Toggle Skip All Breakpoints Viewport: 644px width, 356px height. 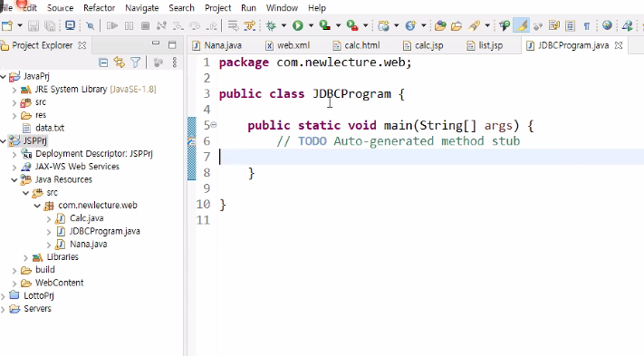(x=90, y=26)
